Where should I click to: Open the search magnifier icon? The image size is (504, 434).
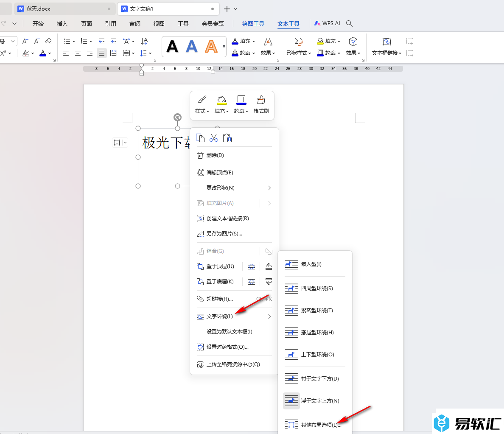[x=349, y=23]
